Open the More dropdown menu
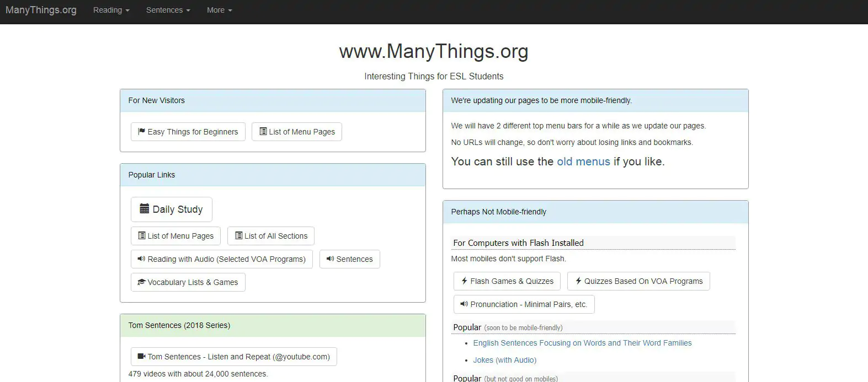 point(219,10)
